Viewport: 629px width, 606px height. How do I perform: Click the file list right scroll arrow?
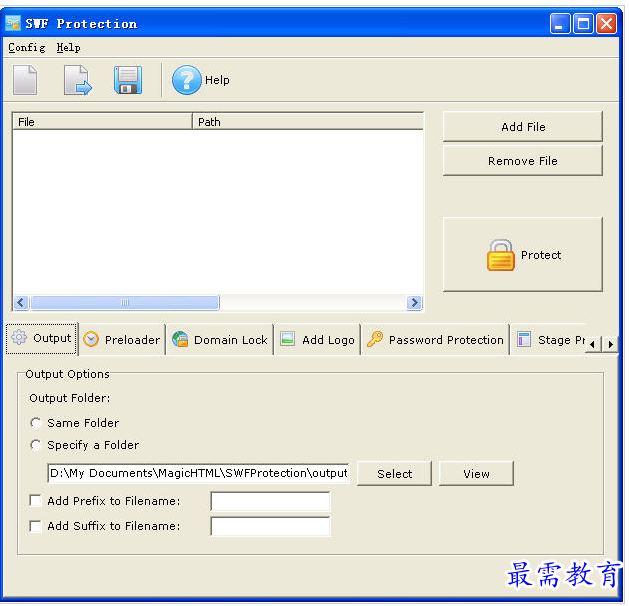(414, 302)
